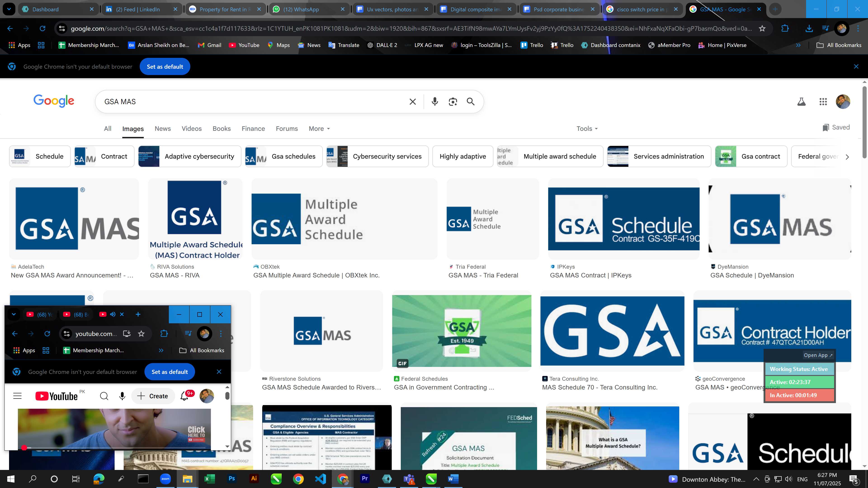868x488 pixels.
Task: Open tab search dropdown in main Chrome window
Action: pyautogui.click(x=9, y=9)
